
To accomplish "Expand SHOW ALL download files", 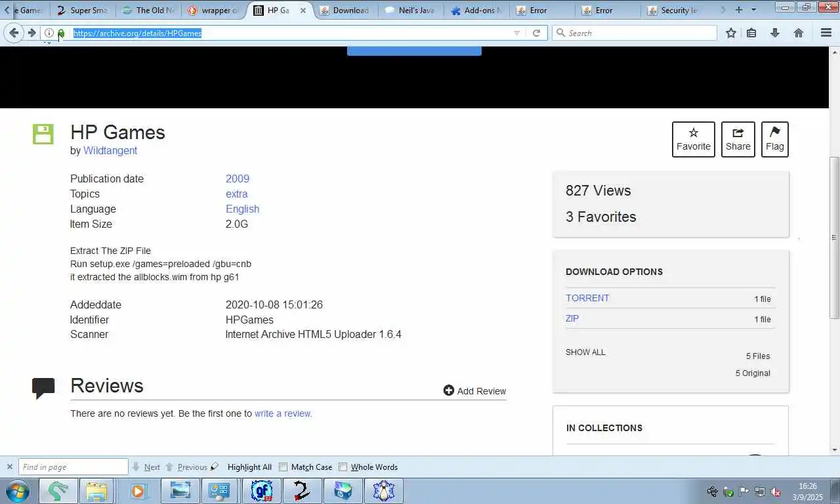I will 585,352.
